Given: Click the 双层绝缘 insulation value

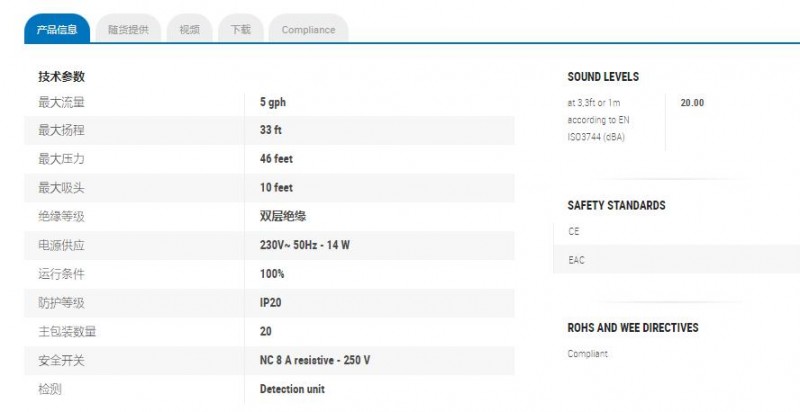Looking at the screenshot, I should (x=282, y=216).
